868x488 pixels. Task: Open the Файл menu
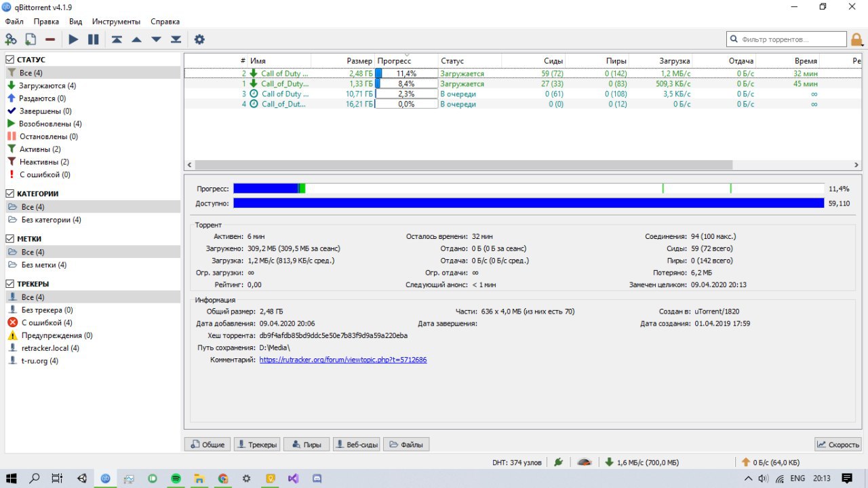click(14, 22)
